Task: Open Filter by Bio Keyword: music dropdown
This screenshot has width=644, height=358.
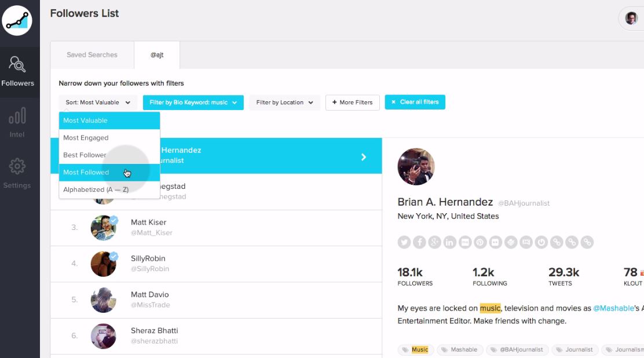Action: coord(193,103)
